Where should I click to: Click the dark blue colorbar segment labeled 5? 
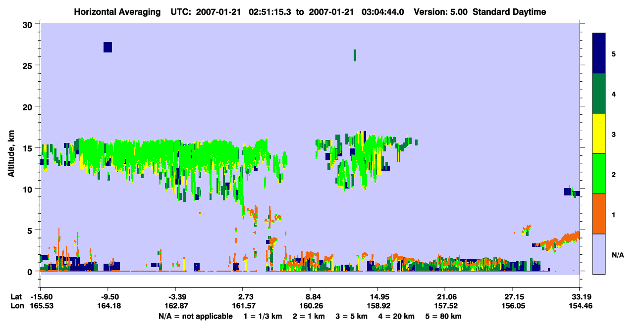(599, 53)
